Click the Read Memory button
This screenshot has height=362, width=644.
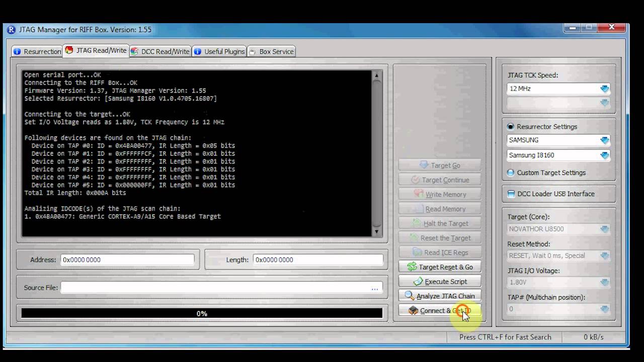440,209
